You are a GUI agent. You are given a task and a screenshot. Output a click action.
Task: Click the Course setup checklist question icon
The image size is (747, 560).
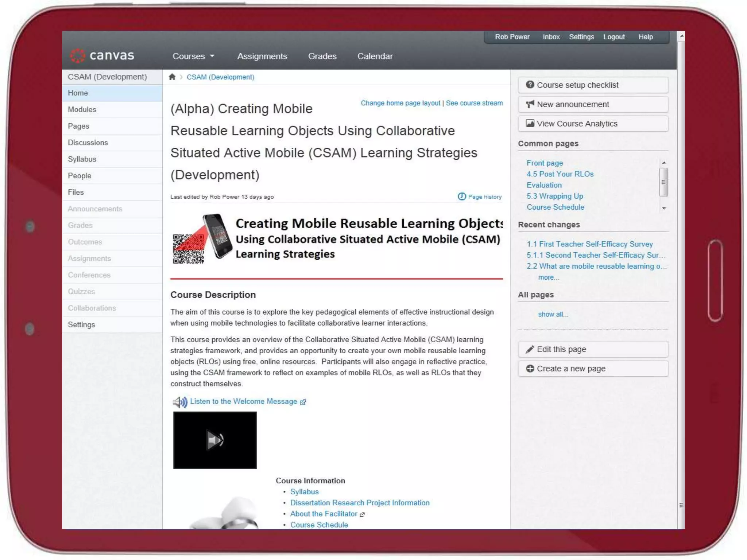(530, 85)
